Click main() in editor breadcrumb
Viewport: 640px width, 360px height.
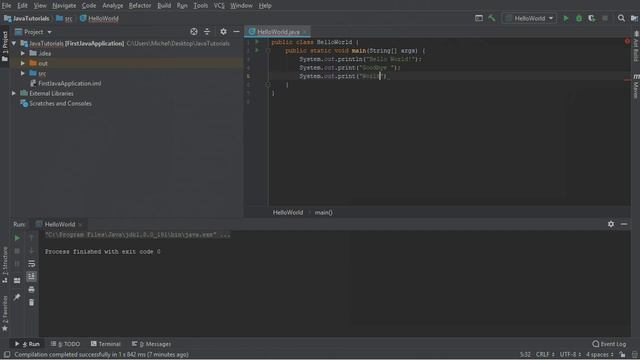(323, 212)
